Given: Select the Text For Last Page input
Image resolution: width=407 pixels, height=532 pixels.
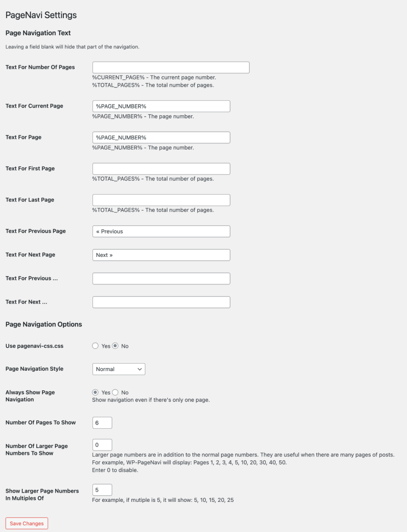Looking at the screenshot, I should point(161,200).
